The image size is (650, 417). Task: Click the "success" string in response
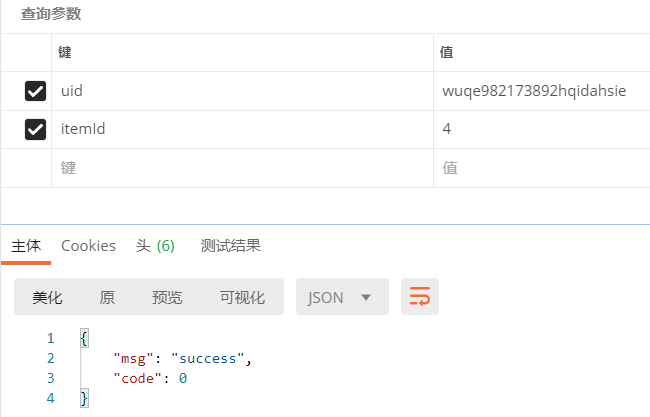coord(207,358)
